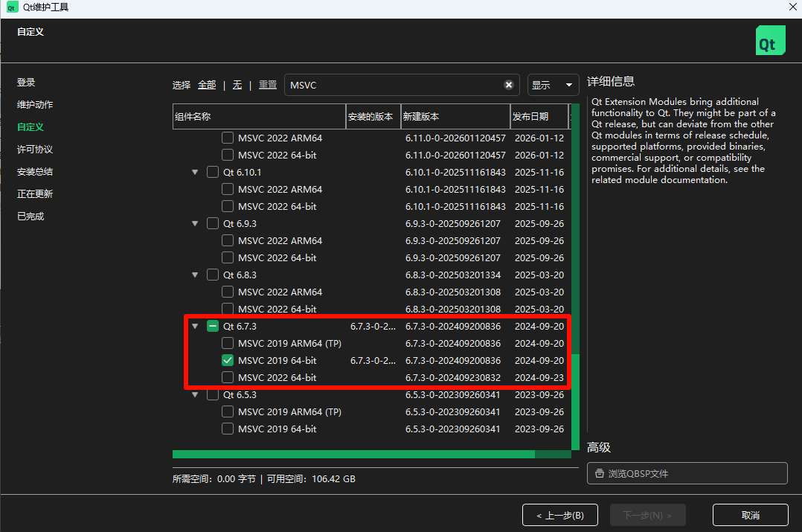Check MSVC 2022 ARM64 under 6.11.0
Image resolution: width=802 pixels, height=532 pixels.
pos(228,138)
